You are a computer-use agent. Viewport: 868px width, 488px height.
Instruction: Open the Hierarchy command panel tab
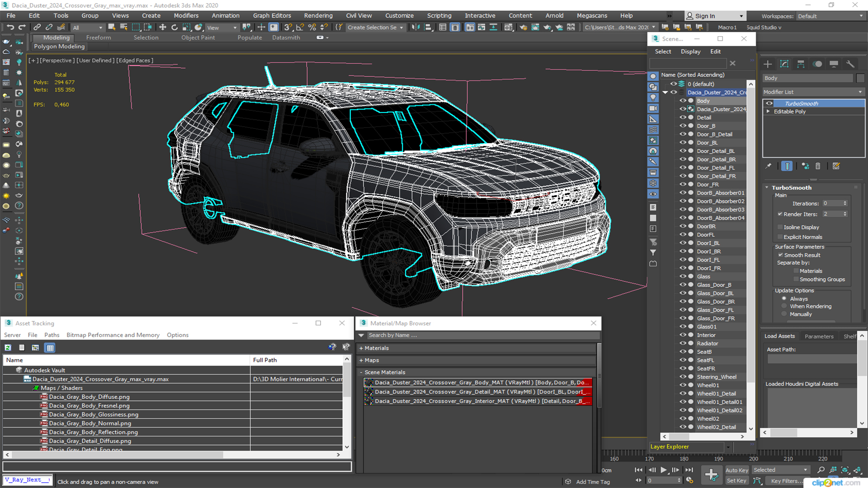(x=801, y=64)
